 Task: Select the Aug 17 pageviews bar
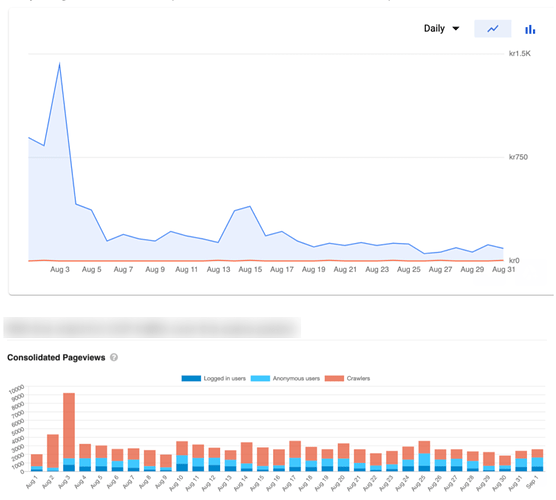pyautogui.click(x=295, y=456)
